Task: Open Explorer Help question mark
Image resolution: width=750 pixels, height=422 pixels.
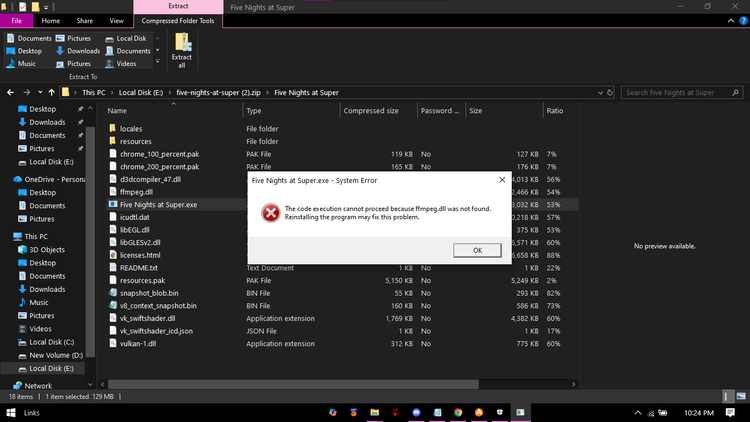Action: pos(744,21)
